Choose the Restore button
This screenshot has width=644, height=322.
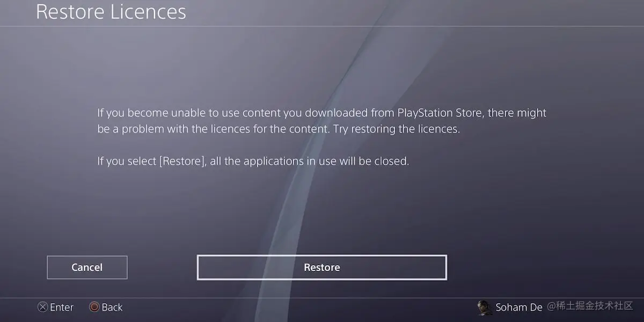pyautogui.click(x=322, y=267)
